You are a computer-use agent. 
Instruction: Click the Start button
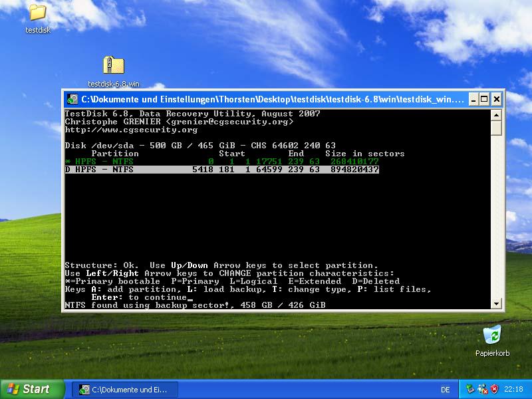tap(32, 389)
